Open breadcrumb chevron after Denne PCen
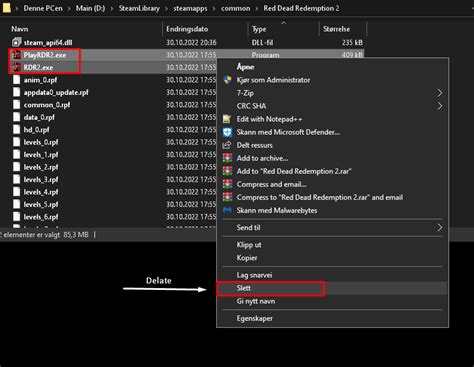The height and width of the screenshot is (367, 474). [x=69, y=8]
